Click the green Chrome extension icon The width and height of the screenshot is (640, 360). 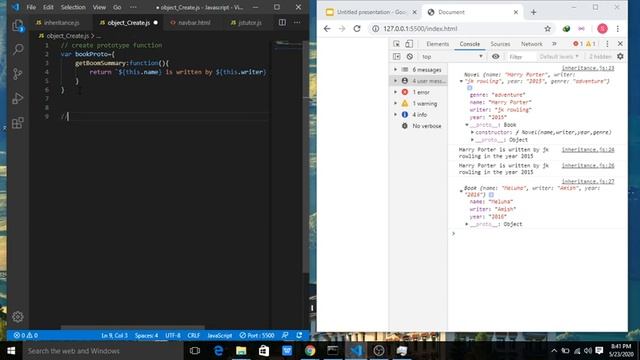(566, 29)
